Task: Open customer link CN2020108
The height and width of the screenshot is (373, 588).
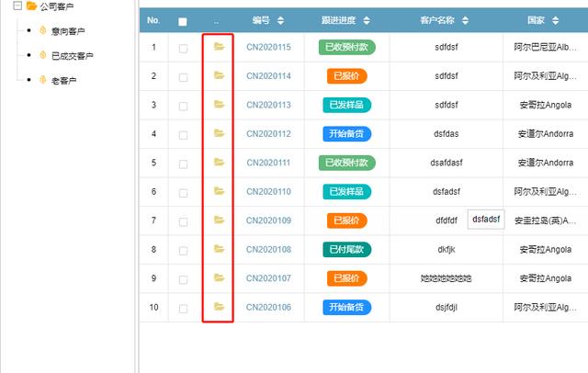Action: (268, 249)
